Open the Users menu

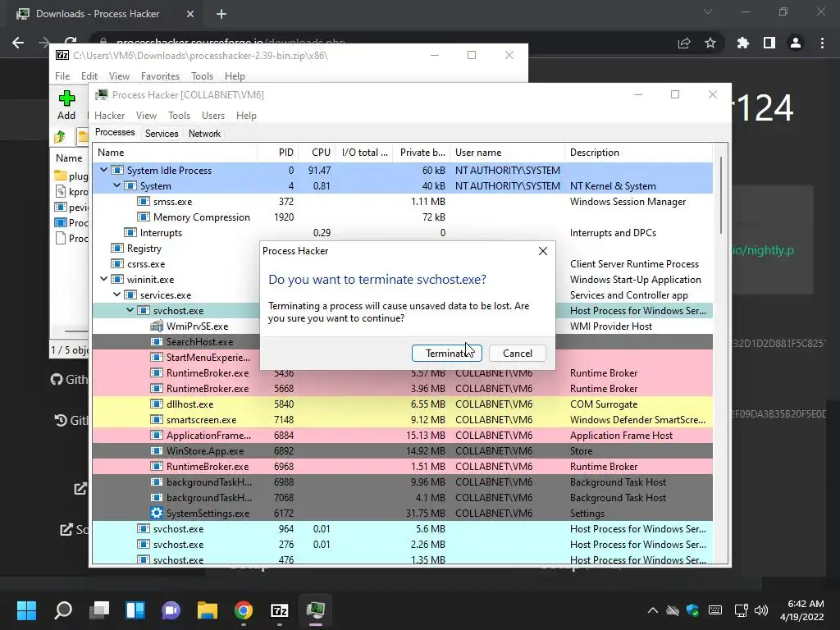coord(213,115)
